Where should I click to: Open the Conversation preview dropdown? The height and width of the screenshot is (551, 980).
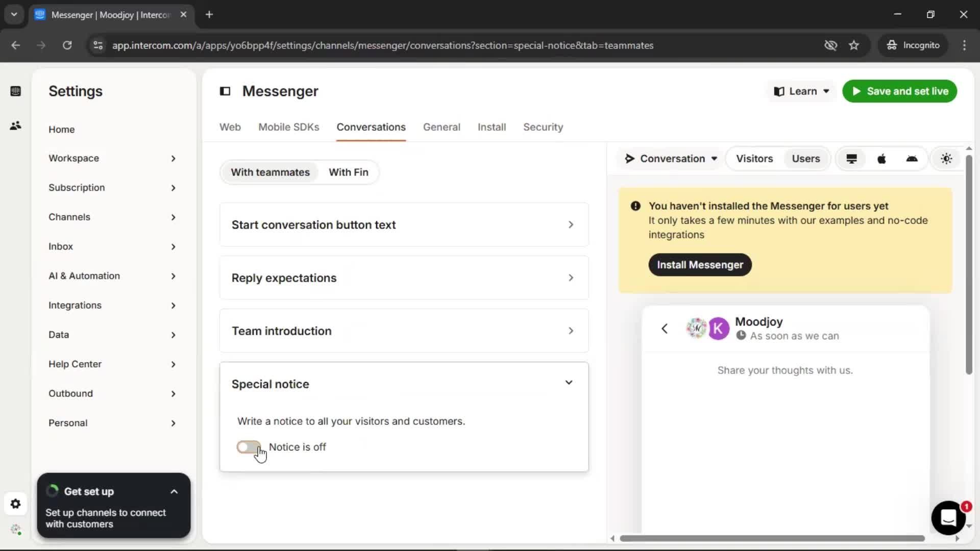pyautogui.click(x=671, y=159)
